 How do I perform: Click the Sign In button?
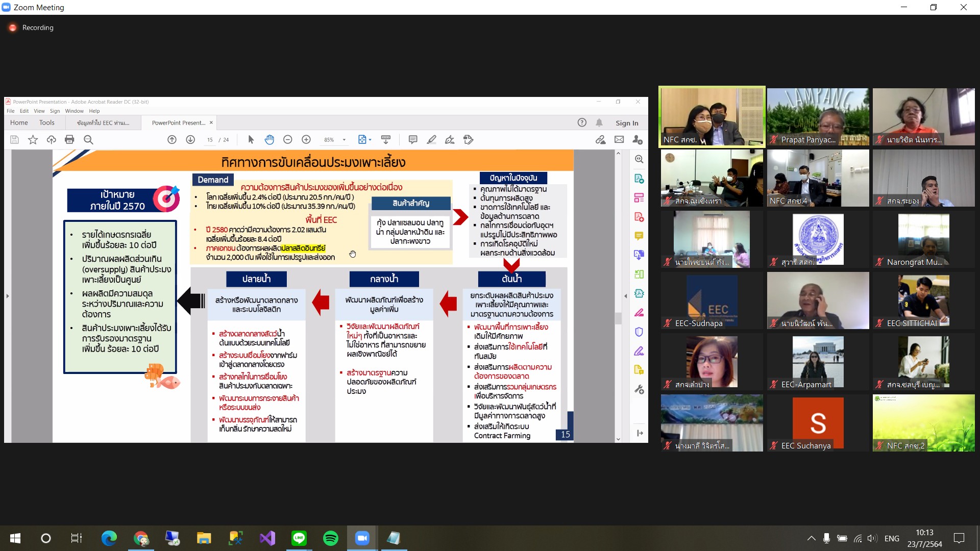coord(627,123)
